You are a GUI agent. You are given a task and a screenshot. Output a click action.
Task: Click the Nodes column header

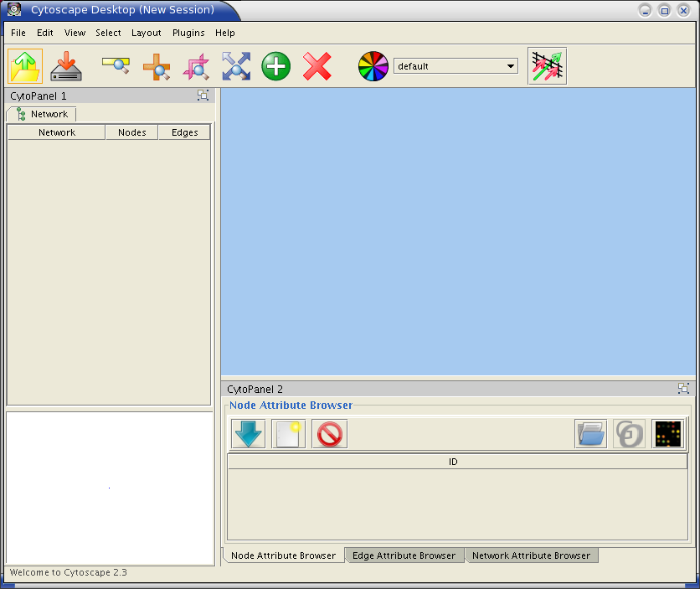click(x=131, y=132)
